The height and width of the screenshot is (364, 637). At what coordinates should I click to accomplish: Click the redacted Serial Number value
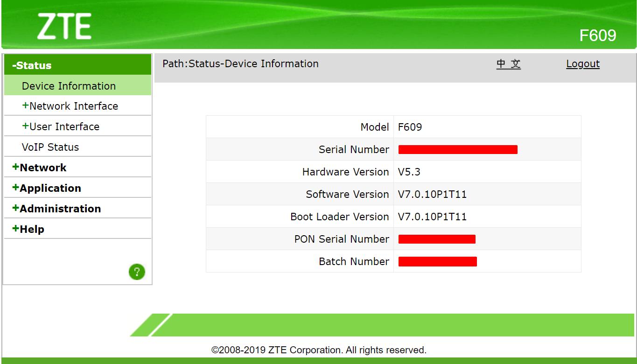pyautogui.click(x=458, y=149)
